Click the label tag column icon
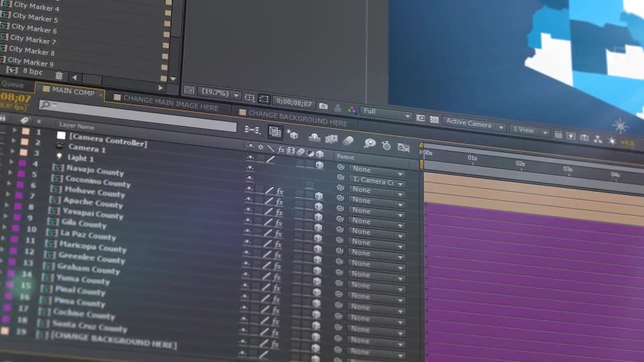644x362 pixels. [x=25, y=120]
